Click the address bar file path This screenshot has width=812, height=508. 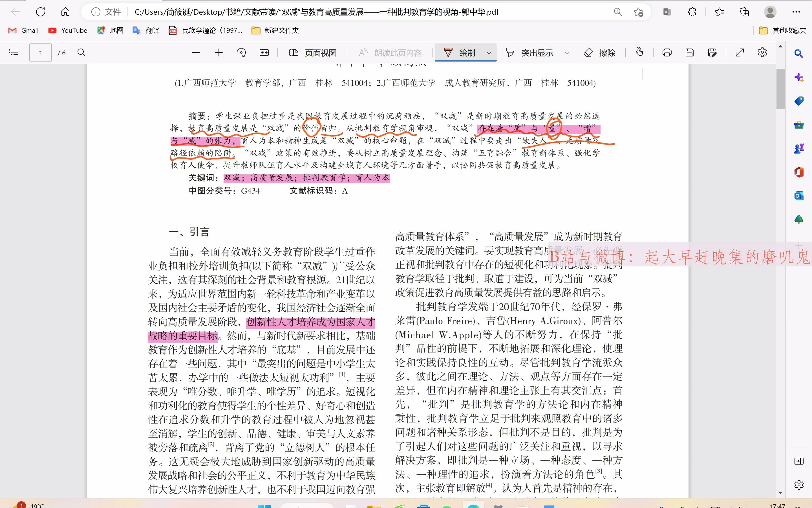point(316,12)
